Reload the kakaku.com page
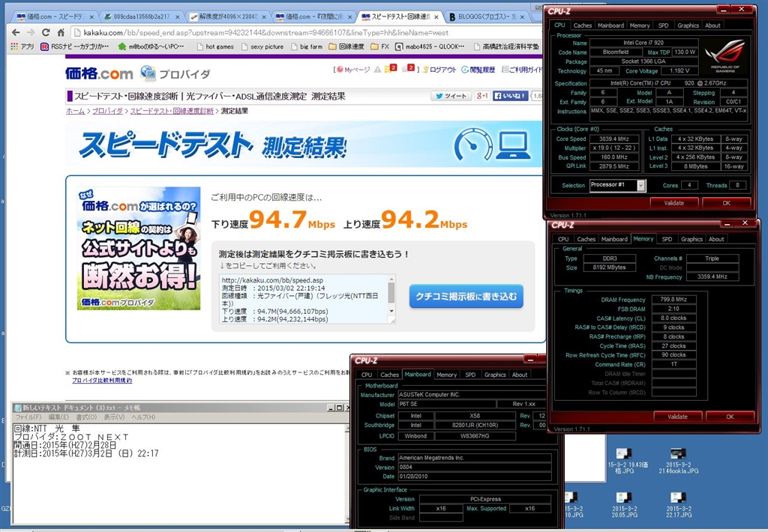This screenshot has height=532, width=768. [46, 32]
